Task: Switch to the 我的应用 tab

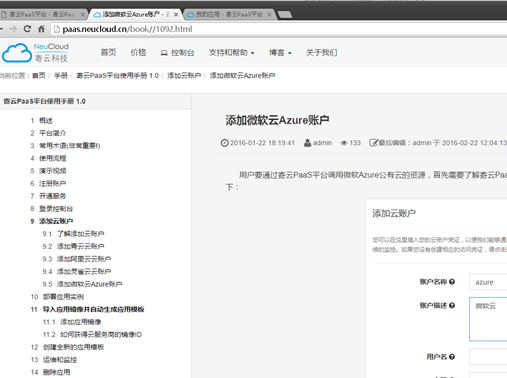Action: [229, 15]
